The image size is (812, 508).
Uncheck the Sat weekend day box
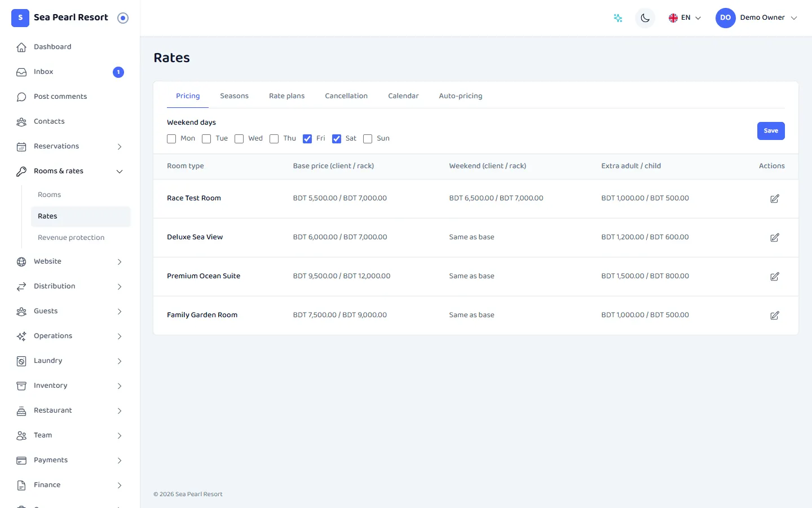[x=337, y=139]
